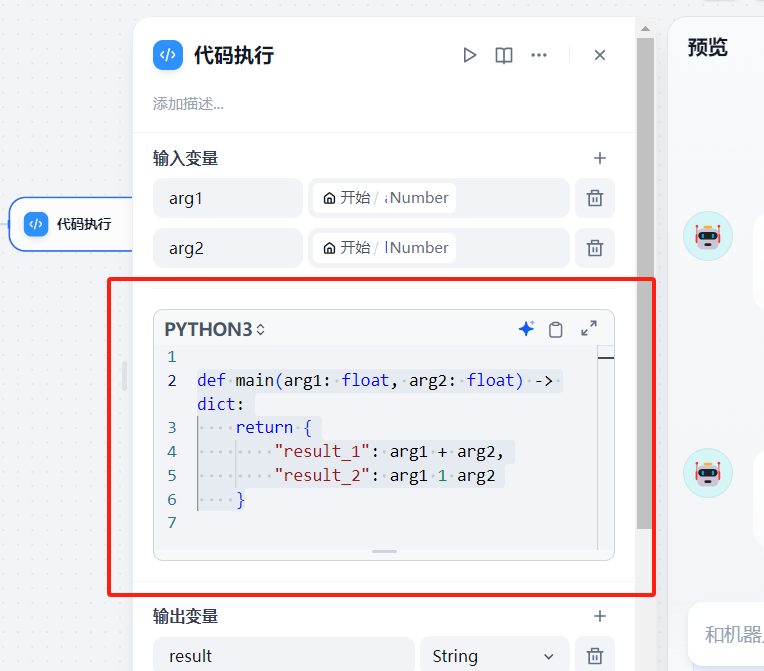Viewport: 764px width, 671px height.
Task: Close the 代码执行 panel
Action: tap(600, 55)
